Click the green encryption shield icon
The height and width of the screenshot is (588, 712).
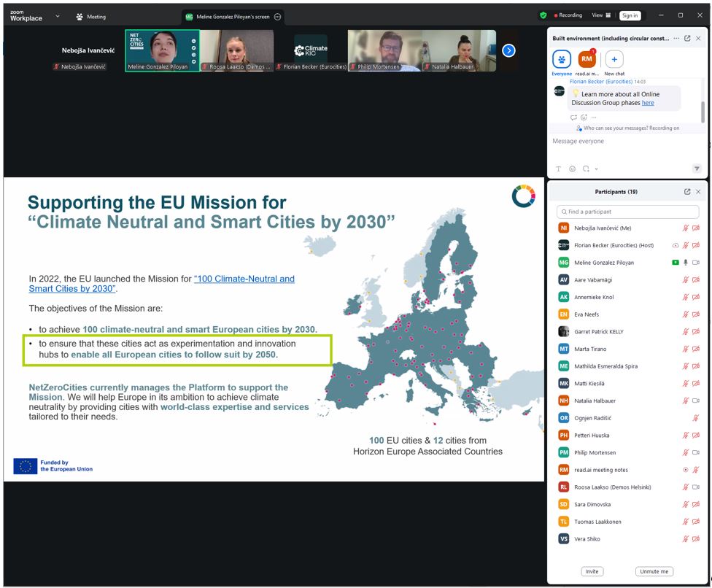(543, 15)
